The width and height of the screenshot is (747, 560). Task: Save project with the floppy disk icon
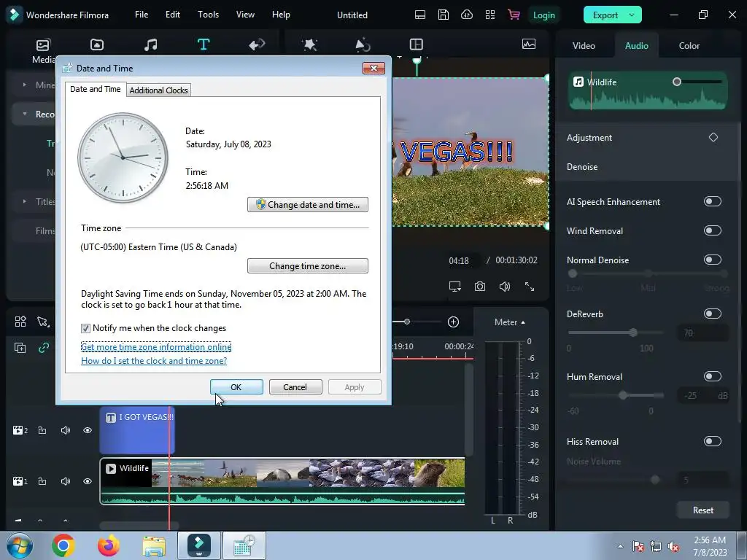point(443,15)
